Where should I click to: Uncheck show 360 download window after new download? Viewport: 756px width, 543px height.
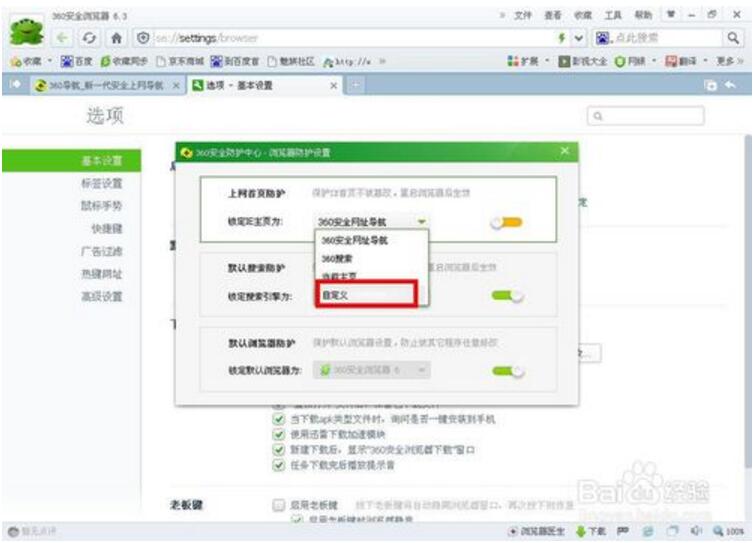(x=279, y=449)
